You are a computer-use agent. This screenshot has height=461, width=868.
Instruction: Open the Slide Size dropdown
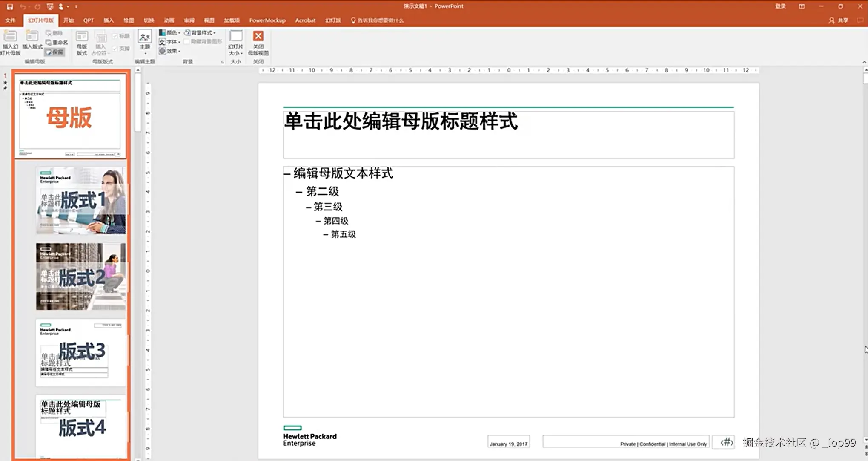click(235, 42)
